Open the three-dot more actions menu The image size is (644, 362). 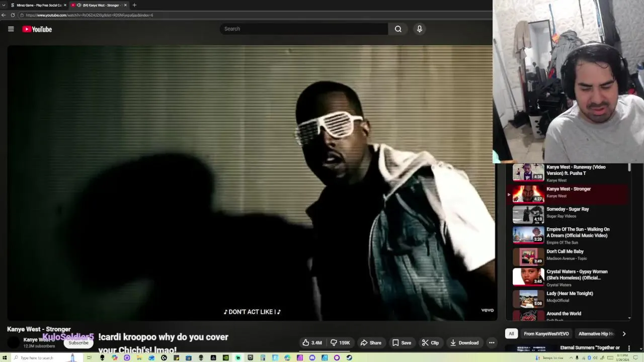492,343
